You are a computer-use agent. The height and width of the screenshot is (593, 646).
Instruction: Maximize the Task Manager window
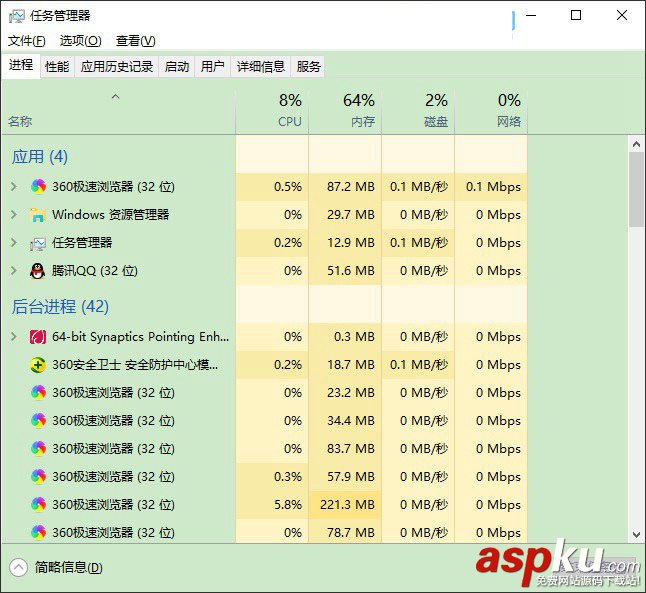point(576,16)
